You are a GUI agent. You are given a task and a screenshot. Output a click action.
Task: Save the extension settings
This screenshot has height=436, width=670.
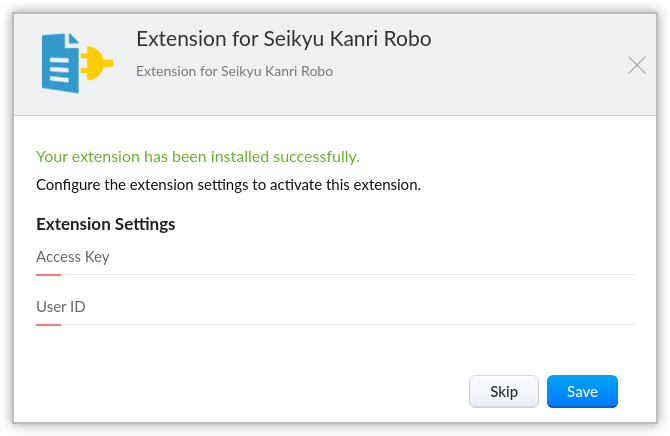pos(582,392)
